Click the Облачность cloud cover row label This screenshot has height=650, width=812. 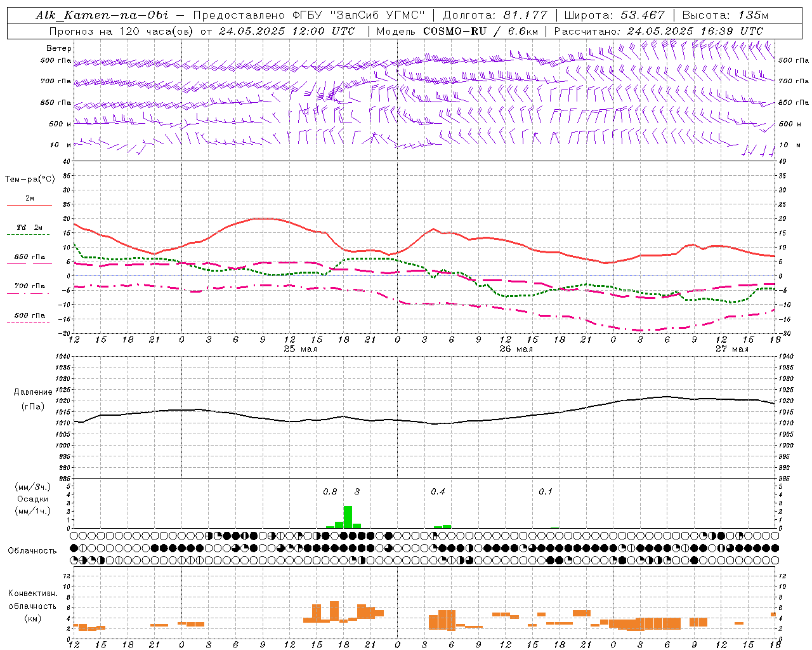point(32,551)
